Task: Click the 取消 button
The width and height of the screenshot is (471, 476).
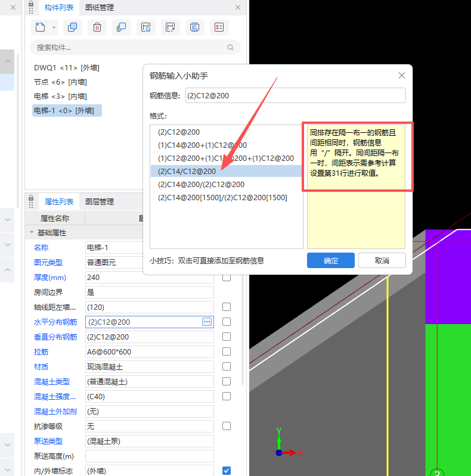Action: pyautogui.click(x=382, y=260)
